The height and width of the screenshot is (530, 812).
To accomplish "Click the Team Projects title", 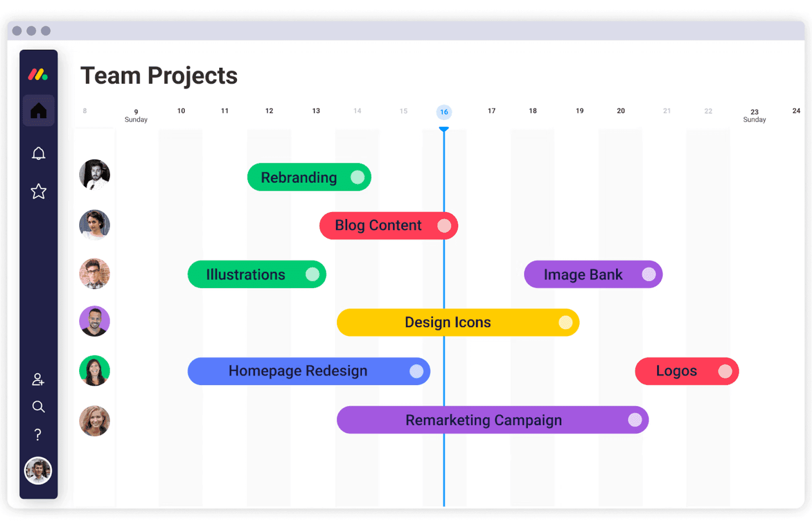I will (159, 75).
